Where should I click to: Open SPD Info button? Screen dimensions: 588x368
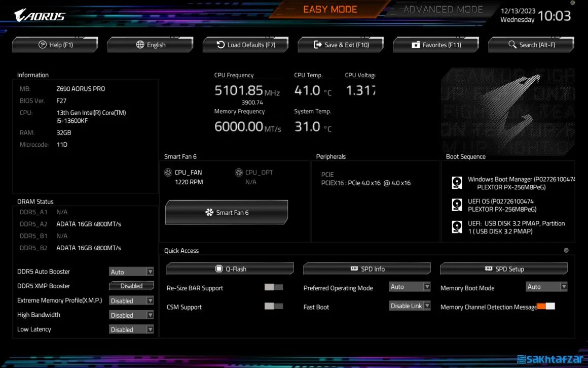tap(367, 269)
